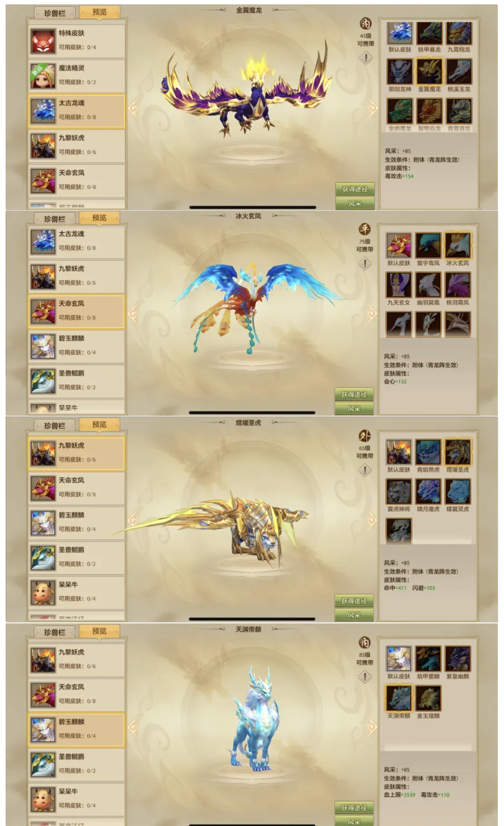Select the 金玉煌麟 skin icon
Screen dimensions: 504x826
tap(429, 698)
